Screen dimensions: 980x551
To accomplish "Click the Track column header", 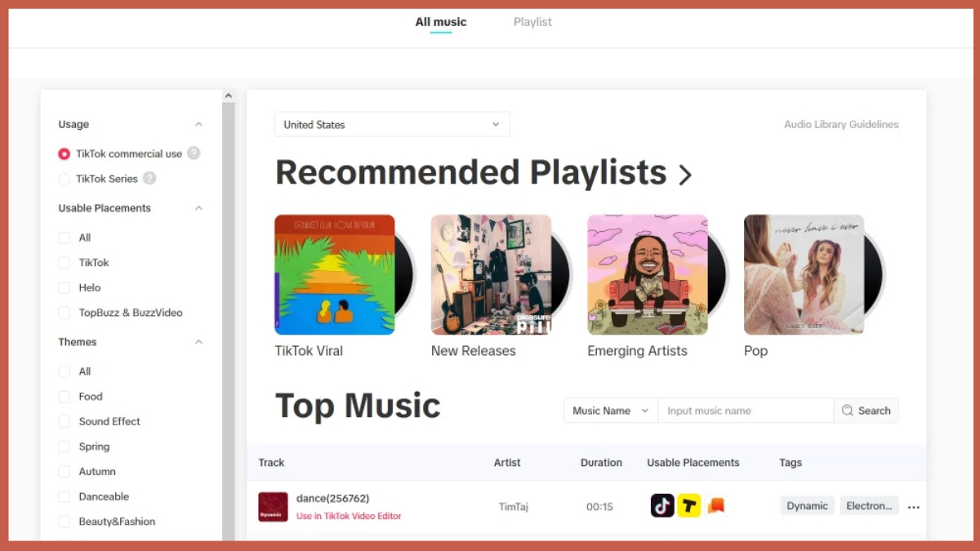I will 271,463.
